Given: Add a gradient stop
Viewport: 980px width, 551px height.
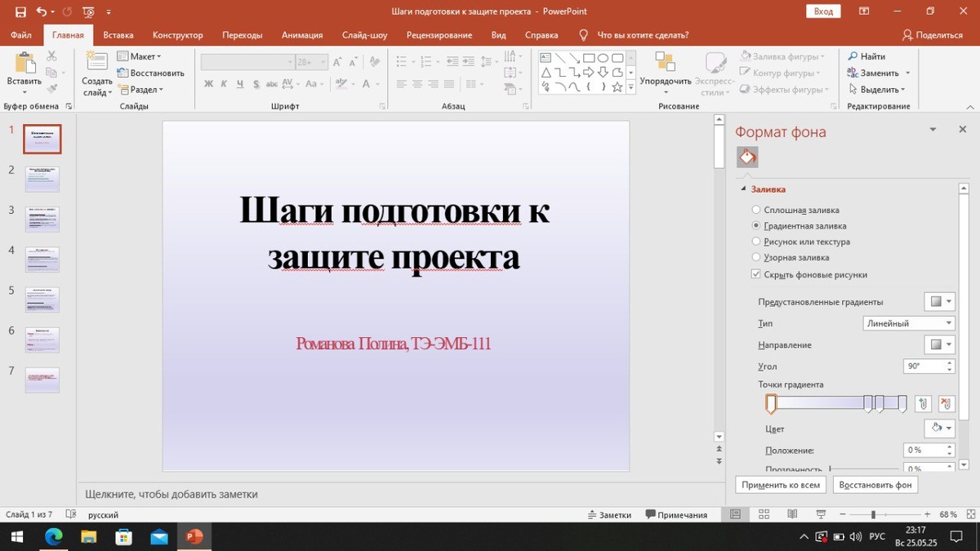Looking at the screenshot, I should (923, 403).
